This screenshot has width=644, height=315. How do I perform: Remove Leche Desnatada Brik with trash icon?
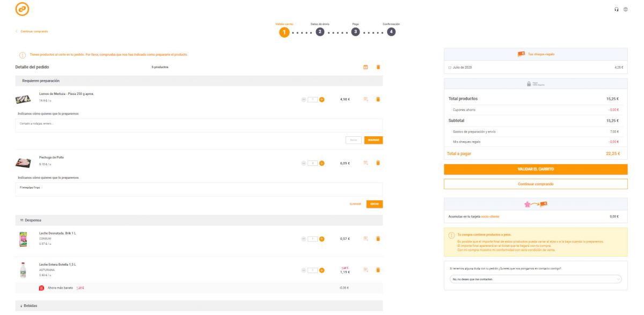pos(378,238)
